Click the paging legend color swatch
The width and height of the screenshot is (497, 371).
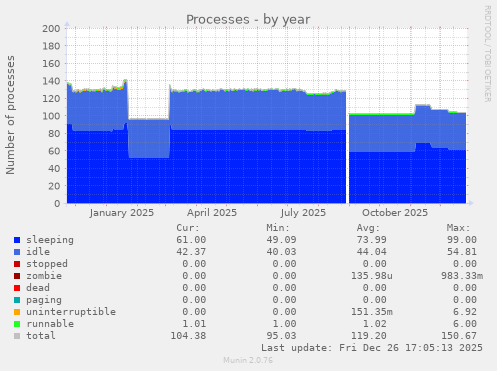(x=17, y=300)
